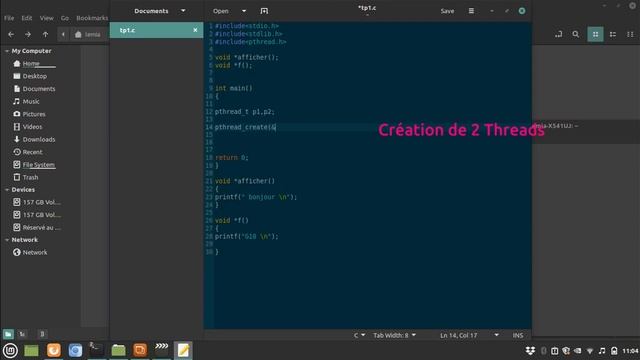Open the text editor hamburger menu
This screenshot has width=640, height=360.
pos(471,11)
